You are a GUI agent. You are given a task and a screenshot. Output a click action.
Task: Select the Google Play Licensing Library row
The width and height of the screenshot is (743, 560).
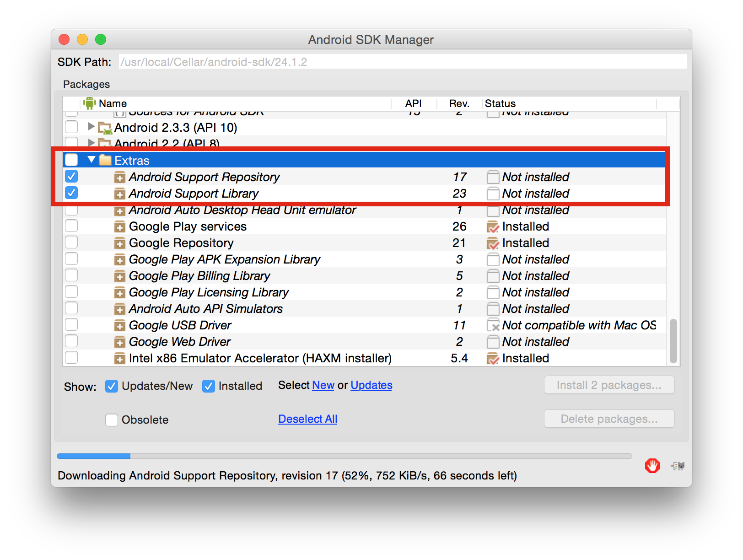pyautogui.click(x=364, y=292)
